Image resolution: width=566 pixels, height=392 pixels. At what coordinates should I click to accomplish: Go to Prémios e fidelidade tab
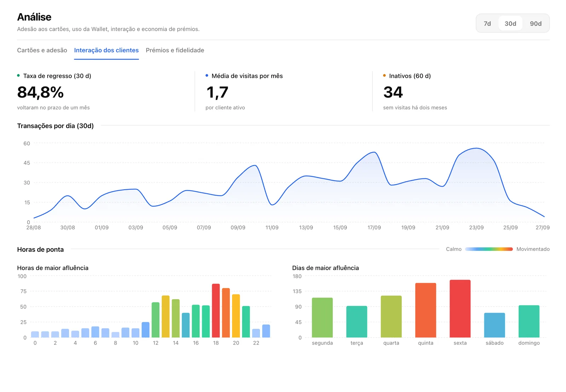click(175, 50)
